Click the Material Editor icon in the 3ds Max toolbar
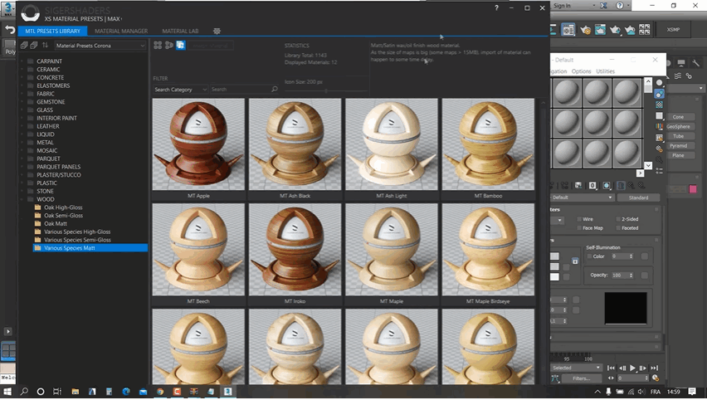This screenshot has height=400, width=707. coord(568,30)
